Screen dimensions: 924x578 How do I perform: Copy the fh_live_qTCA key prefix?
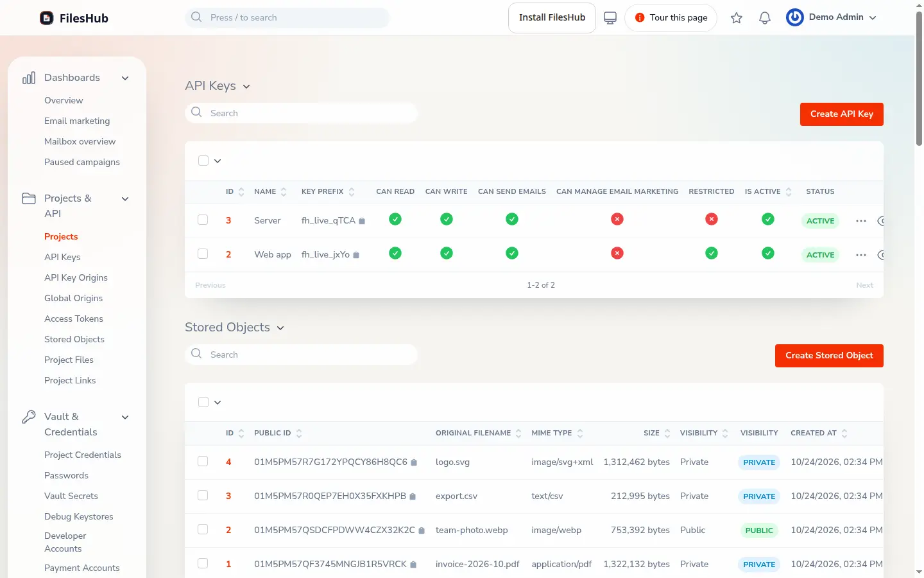pos(362,221)
